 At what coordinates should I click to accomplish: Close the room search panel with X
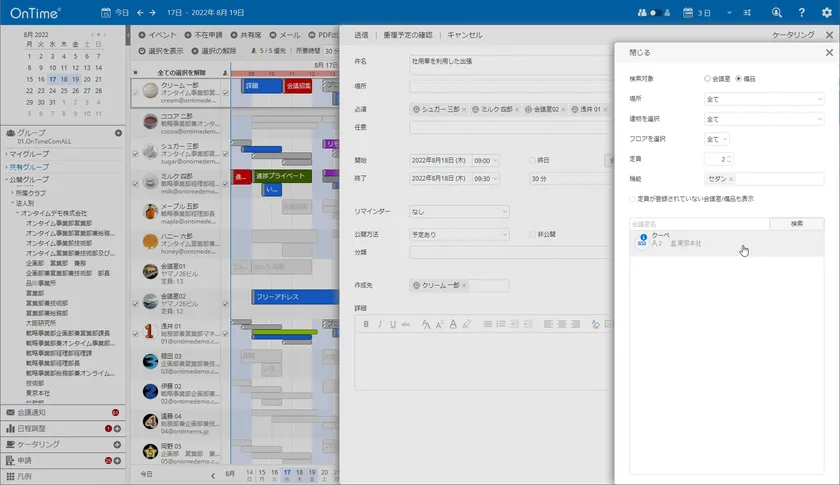coord(829,53)
